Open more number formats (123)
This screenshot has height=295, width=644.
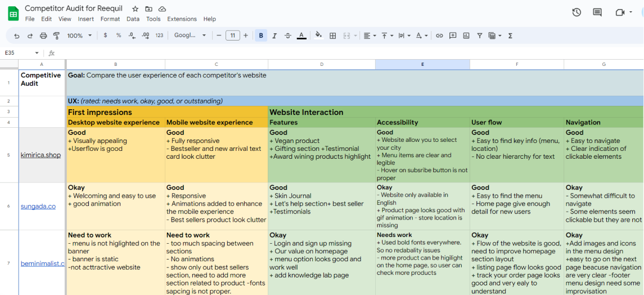click(159, 35)
